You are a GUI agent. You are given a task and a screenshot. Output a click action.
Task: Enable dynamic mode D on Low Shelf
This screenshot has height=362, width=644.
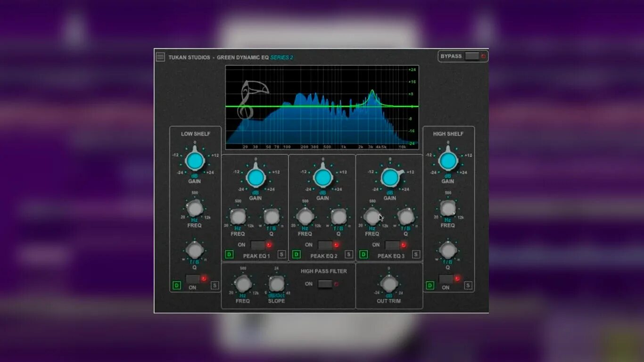[x=176, y=285]
